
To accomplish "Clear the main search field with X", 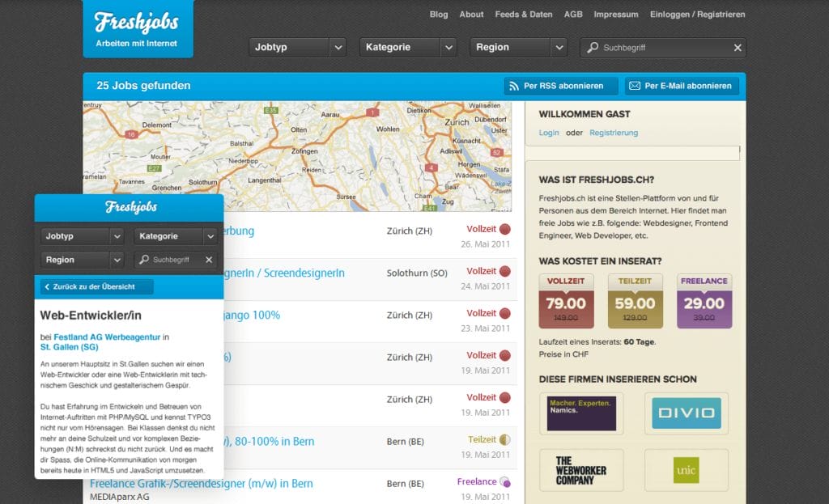I will point(737,48).
